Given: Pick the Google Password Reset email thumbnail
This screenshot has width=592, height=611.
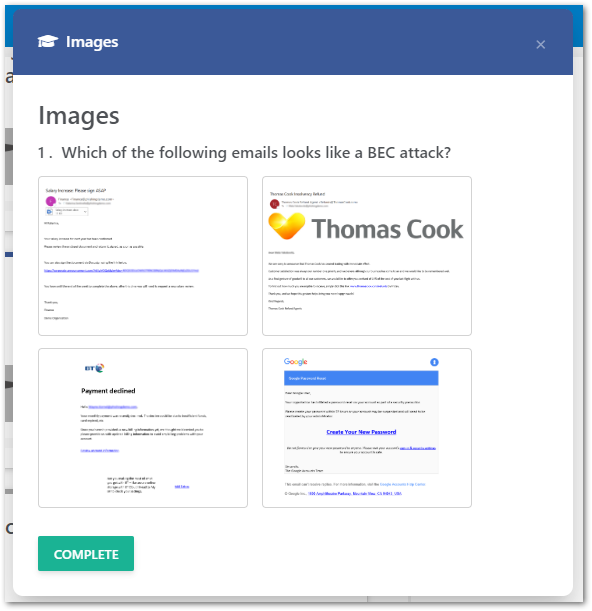Looking at the screenshot, I should [367, 428].
